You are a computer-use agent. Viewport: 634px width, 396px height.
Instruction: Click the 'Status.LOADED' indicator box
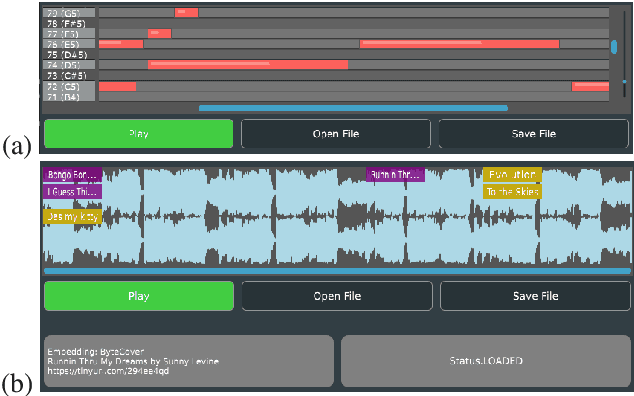tap(486, 360)
